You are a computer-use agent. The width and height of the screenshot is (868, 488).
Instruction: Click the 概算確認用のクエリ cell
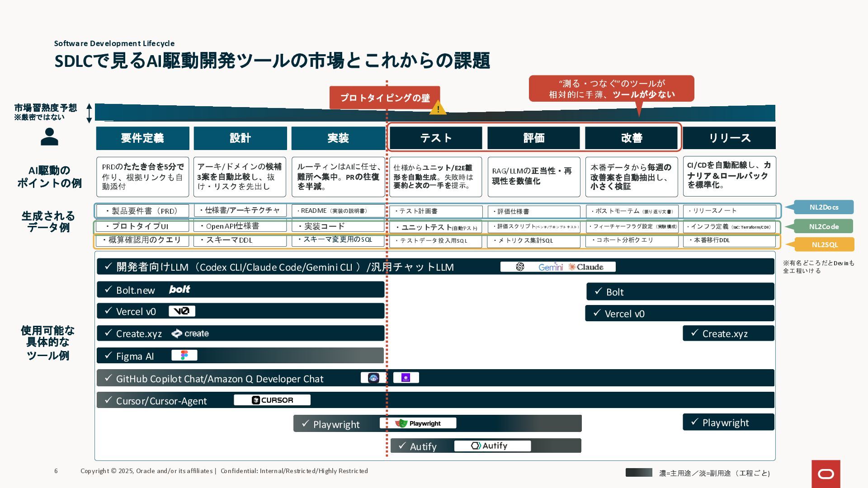coord(142,240)
